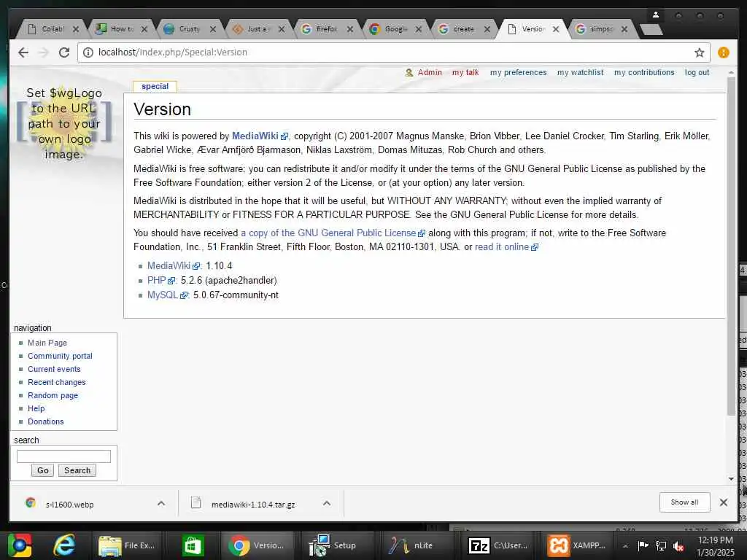This screenshot has height=560, width=747.
Task: Open Internet Explorer from taskbar
Action: click(63, 545)
